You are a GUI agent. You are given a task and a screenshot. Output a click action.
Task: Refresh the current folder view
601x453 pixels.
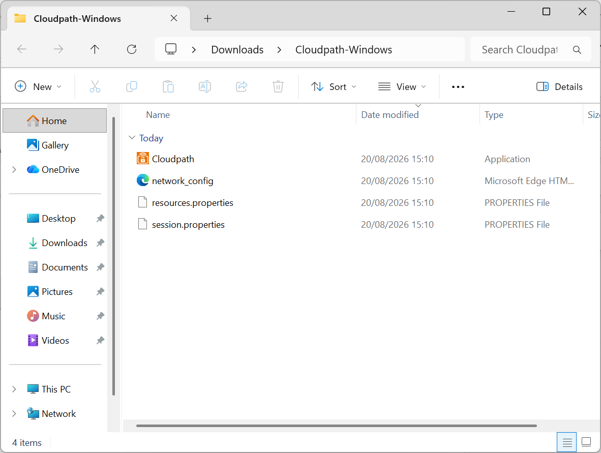[131, 49]
